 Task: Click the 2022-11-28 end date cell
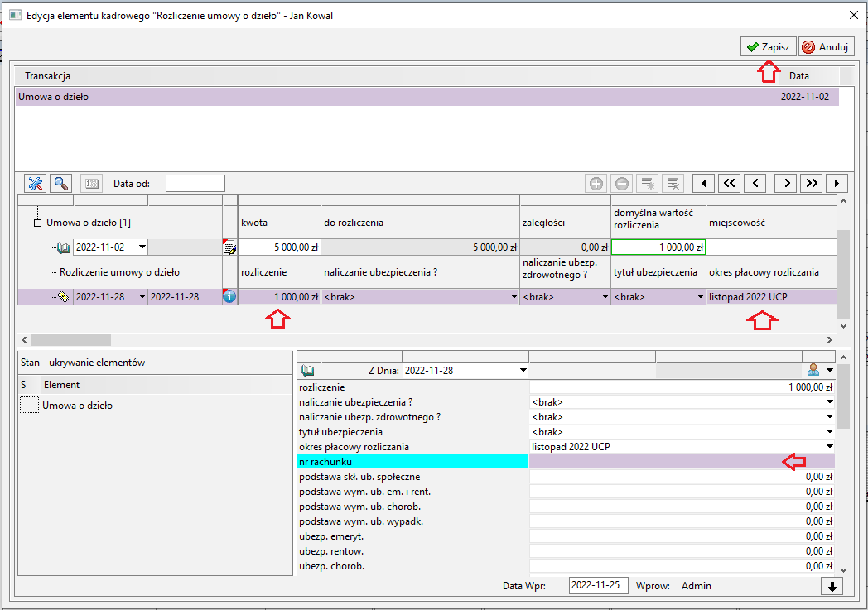[186, 297]
